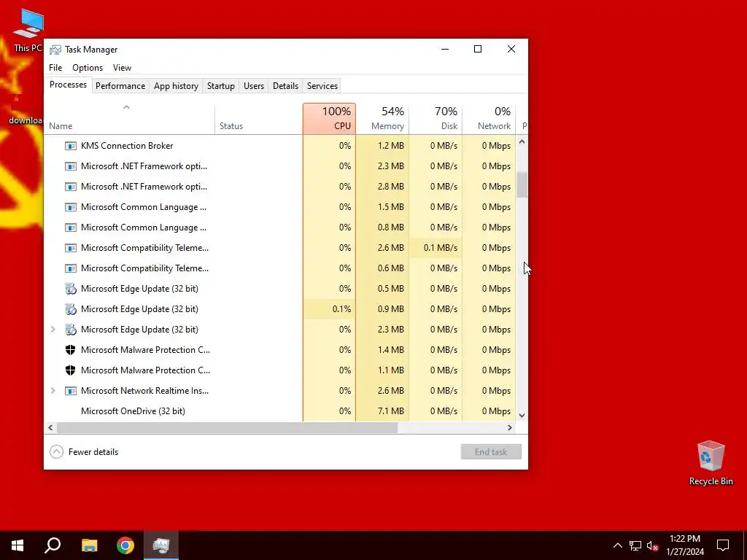Click the 7.1 MB memory value
Screen dimensions: 747x560
[391, 411]
